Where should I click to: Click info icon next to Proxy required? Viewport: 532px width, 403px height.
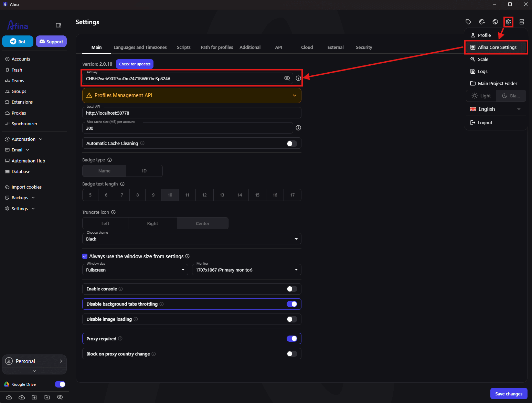120,339
